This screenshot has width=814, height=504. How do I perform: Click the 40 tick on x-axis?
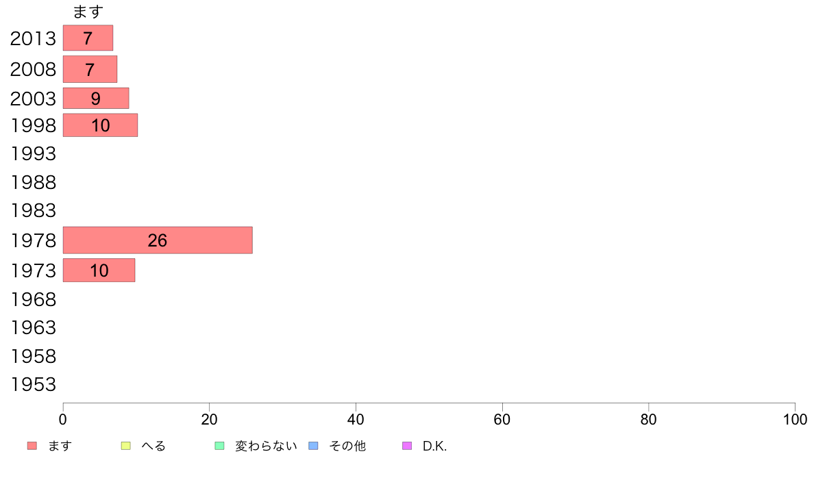coord(356,419)
